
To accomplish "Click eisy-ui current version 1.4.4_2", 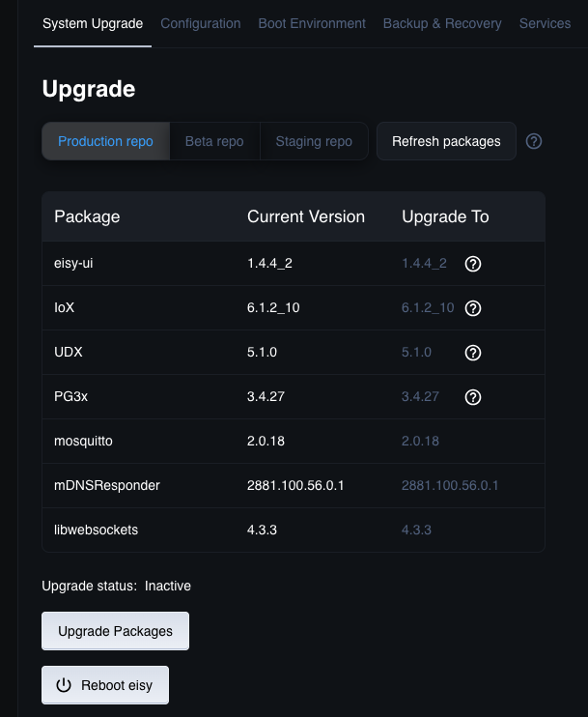I will pyautogui.click(x=269, y=264).
